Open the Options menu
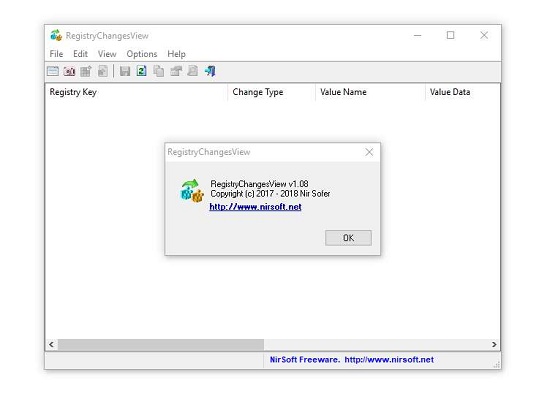 (142, 54)
